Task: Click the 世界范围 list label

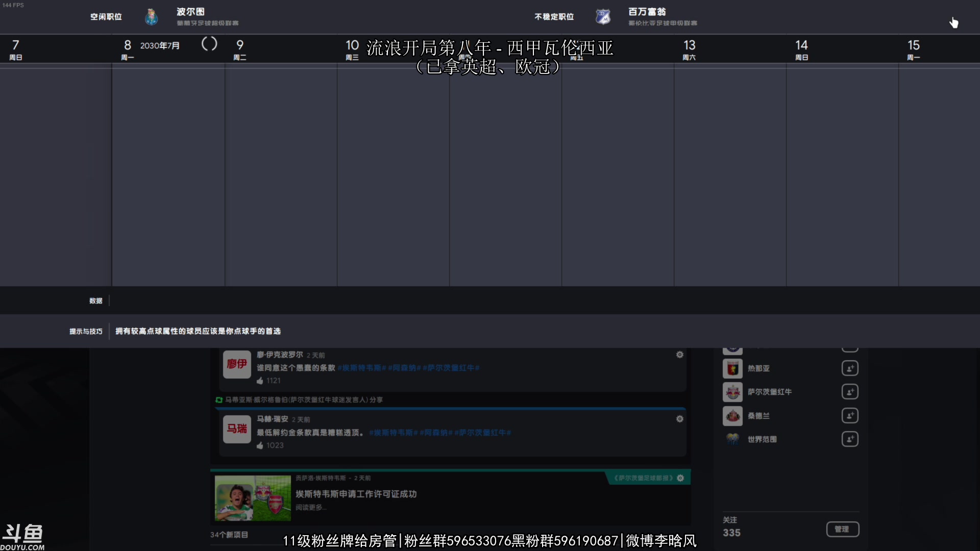Action: coord(762,439)
